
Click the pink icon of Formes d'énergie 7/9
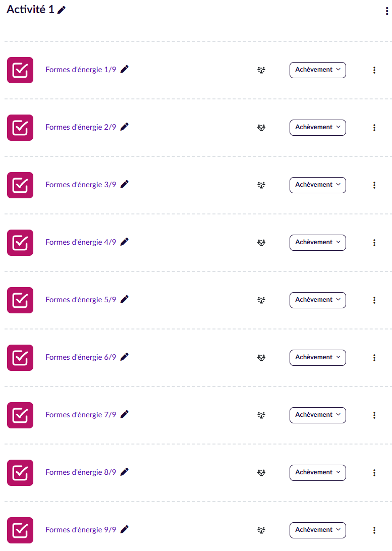(x=20, y=415)
